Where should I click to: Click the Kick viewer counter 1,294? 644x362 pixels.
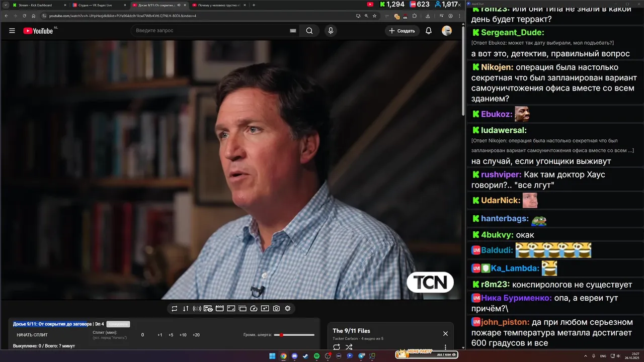pos(392,5)
